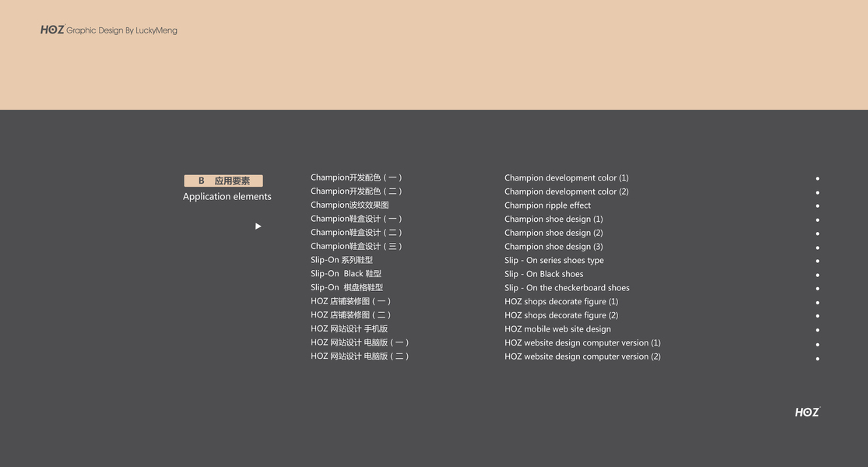868x467 pixels.
Task: Click bullet dot for Champion development color (1)
Action: point(817,179)
